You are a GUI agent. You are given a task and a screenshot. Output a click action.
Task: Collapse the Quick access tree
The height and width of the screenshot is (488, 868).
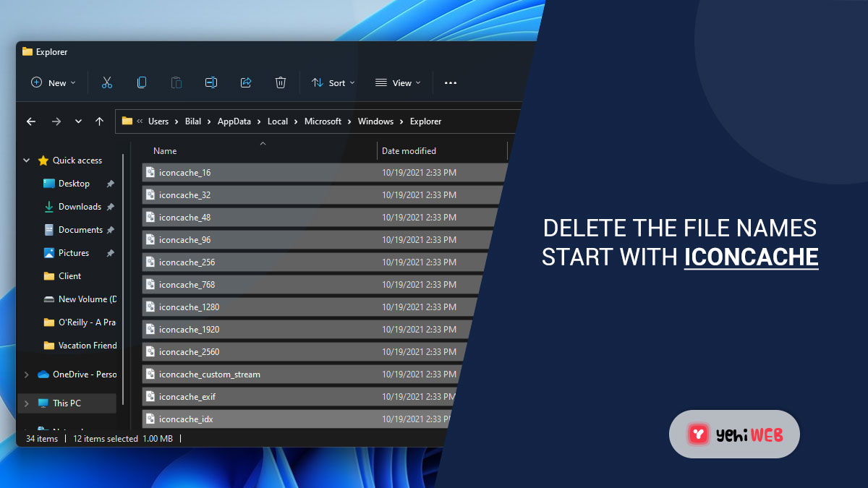[27, 160]
